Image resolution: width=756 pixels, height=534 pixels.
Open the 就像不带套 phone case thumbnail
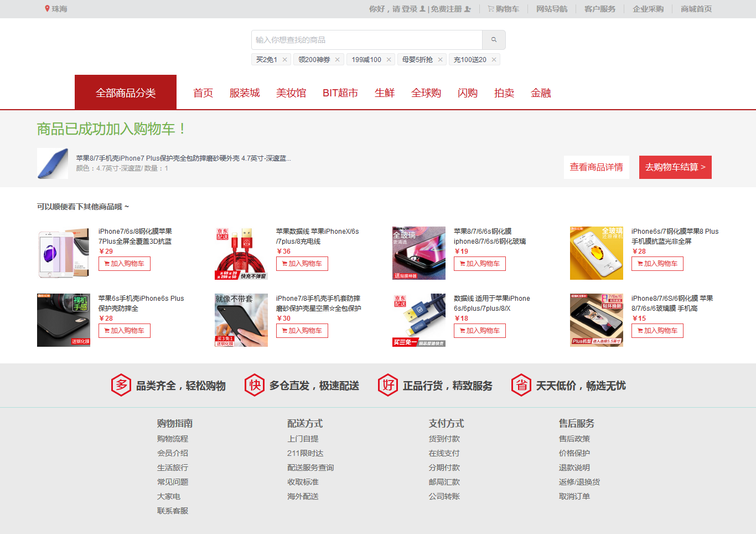point(241,320)
